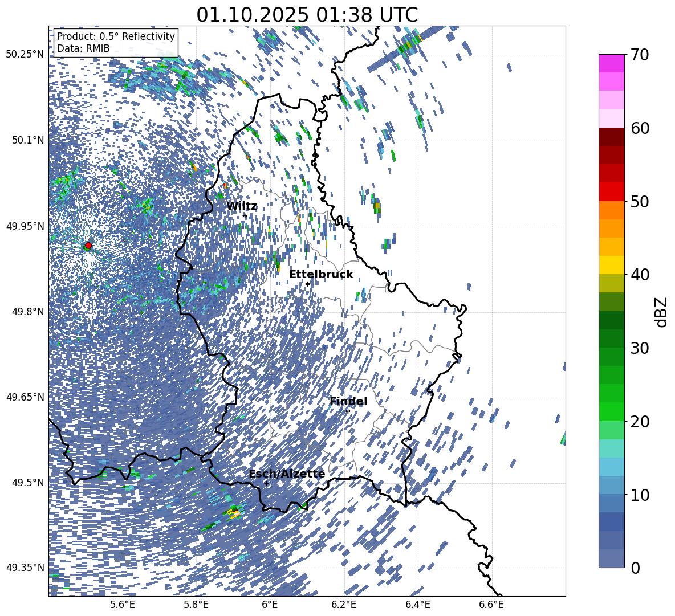
Task: Pick the yellow colorbar segment near 40
Action: pos(612,265)
